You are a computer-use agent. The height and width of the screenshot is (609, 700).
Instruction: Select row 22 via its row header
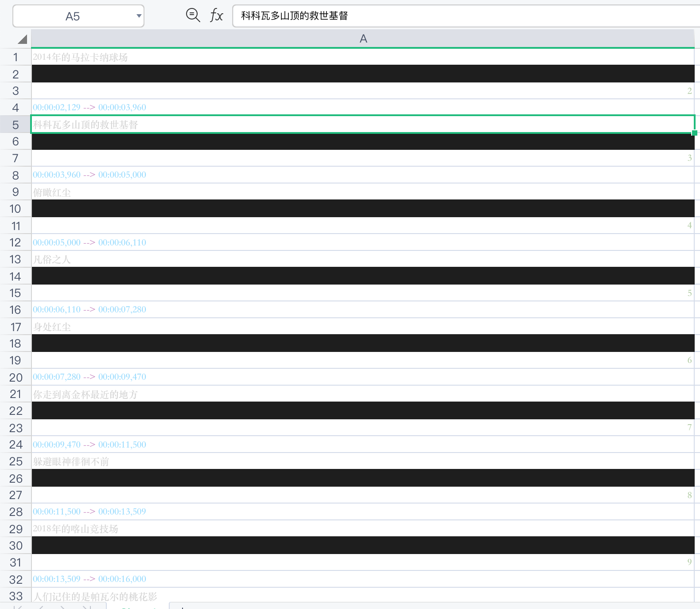coord(16,411)
